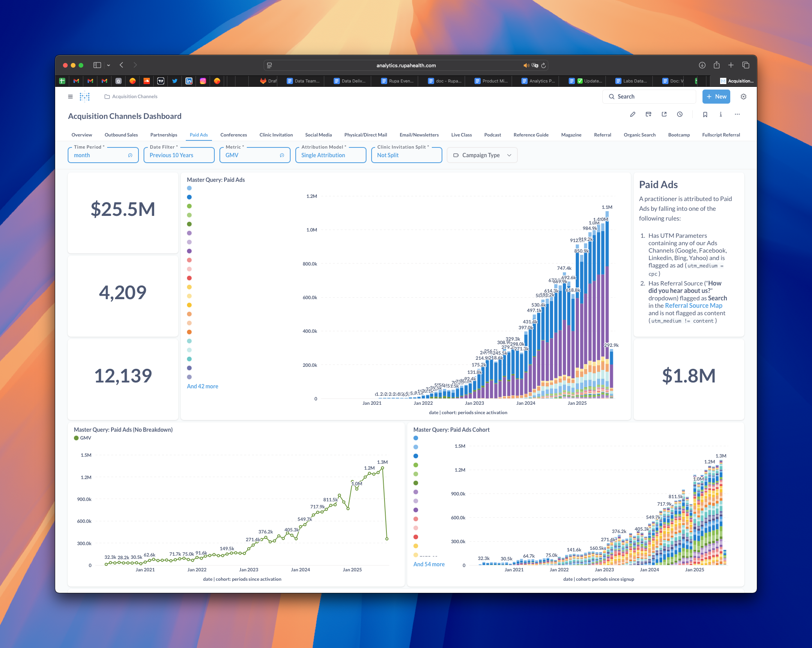812x648 pixels.
Task: Expand the Campaign Type dropdown
Action: tap(482, 155)
